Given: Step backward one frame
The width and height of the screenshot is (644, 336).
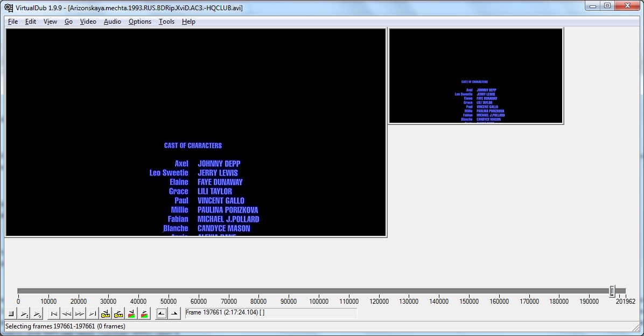Looking at the screenshot, I should tap(67, 314).
